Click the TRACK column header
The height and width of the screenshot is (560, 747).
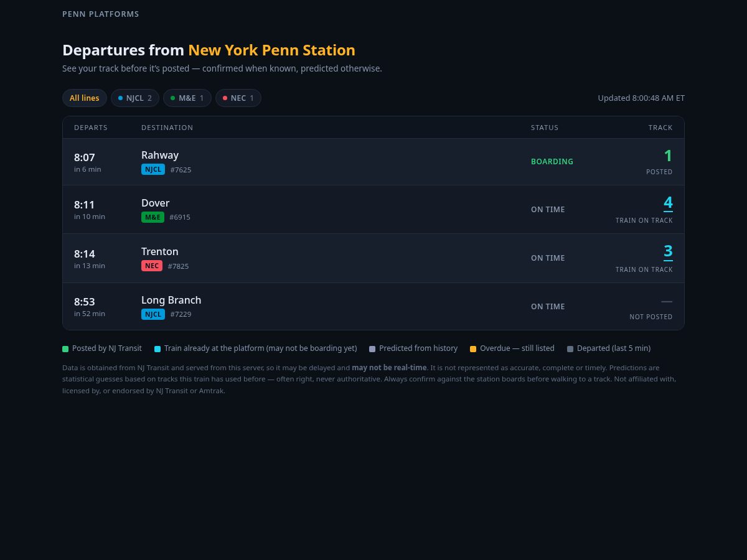(x=660, y=128)
